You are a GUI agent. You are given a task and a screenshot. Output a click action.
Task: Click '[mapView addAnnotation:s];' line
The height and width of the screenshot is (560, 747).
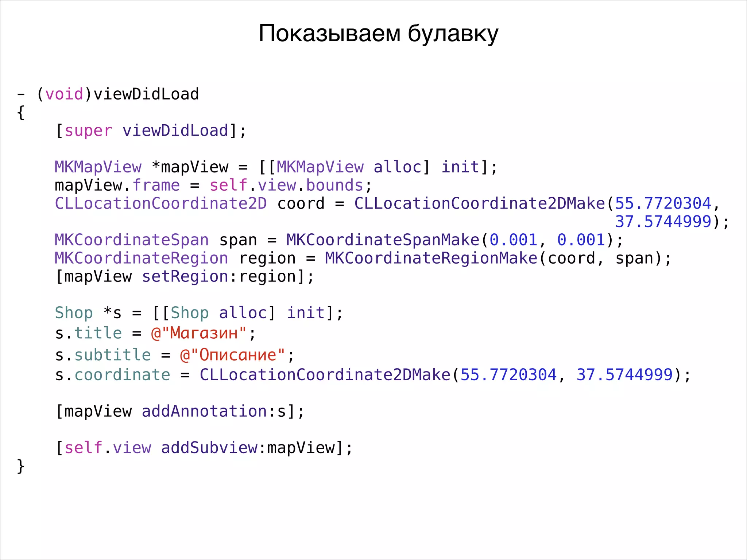click(x=180, y=412)
